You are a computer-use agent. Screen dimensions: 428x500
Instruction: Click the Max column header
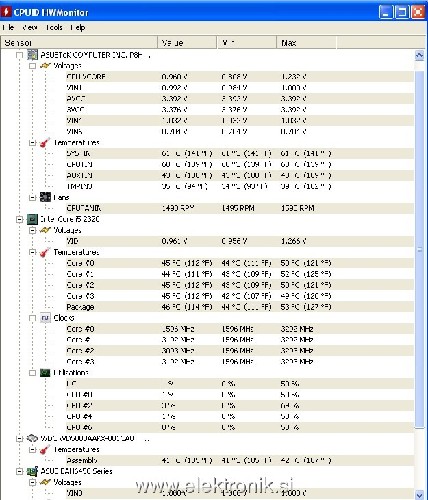click(306, 43)
